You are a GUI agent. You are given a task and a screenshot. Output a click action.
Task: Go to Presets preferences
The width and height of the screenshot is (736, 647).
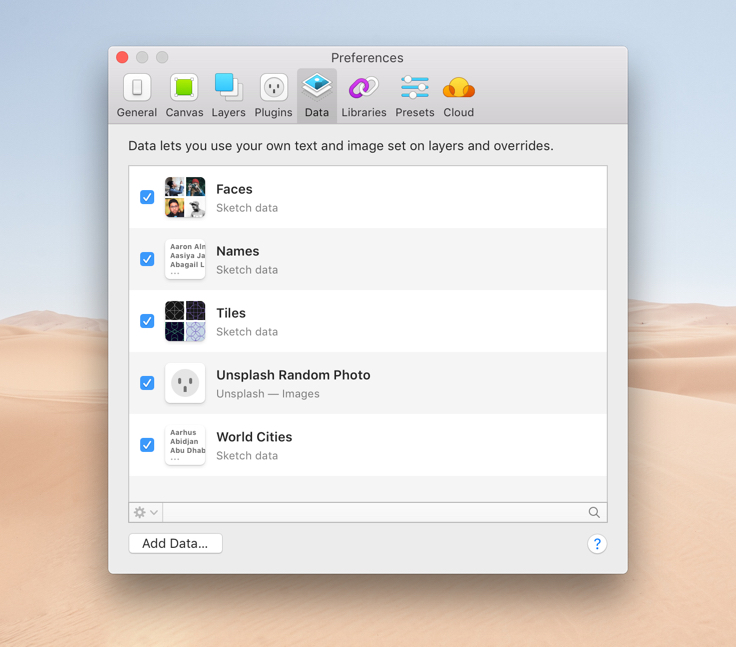(x=414, y=96)
